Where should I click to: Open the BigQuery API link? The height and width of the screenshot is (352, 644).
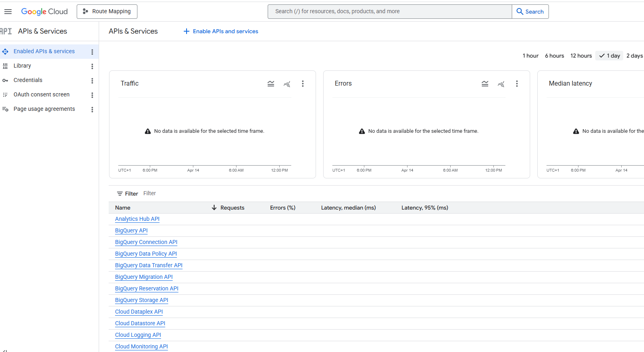(131, 230)
